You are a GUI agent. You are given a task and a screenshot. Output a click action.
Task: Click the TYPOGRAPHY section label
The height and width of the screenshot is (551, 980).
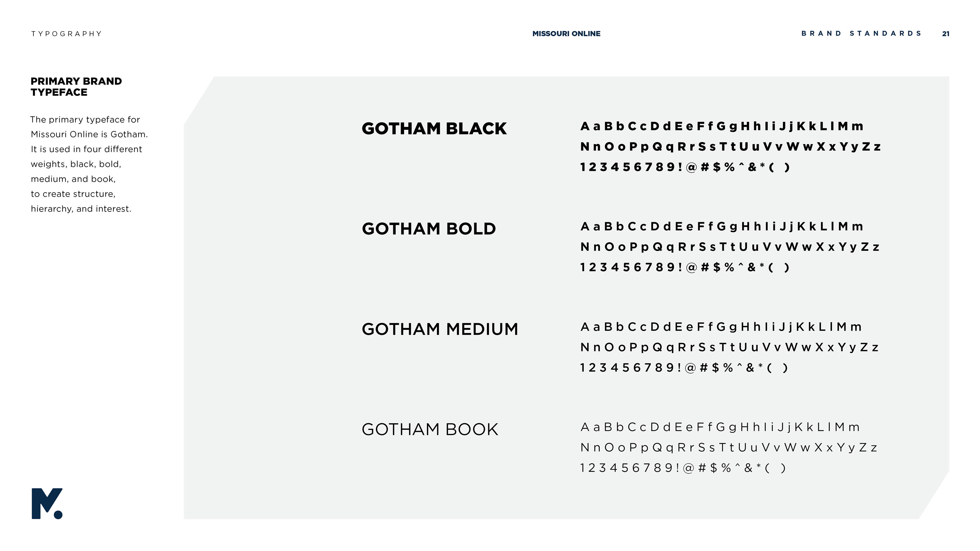tap(67, 34)
